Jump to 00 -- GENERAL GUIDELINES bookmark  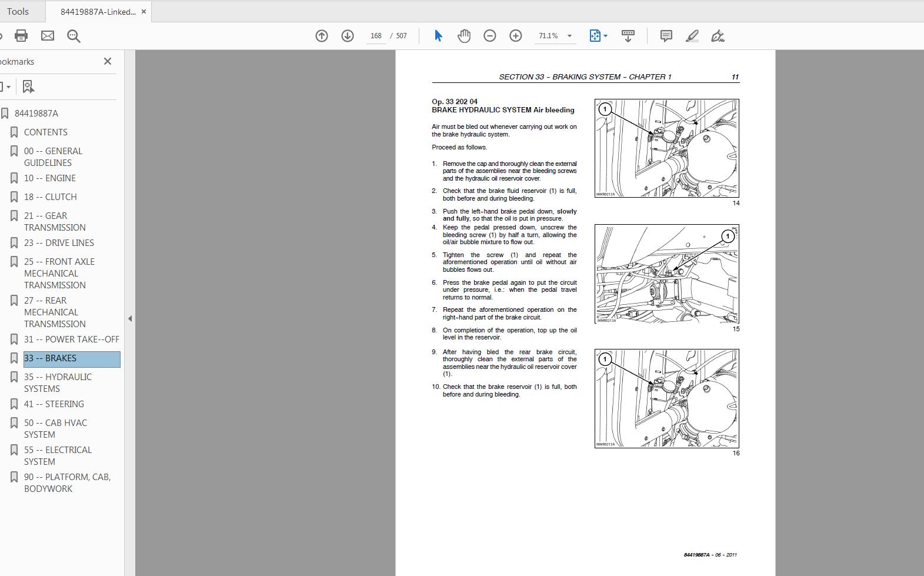53,157
